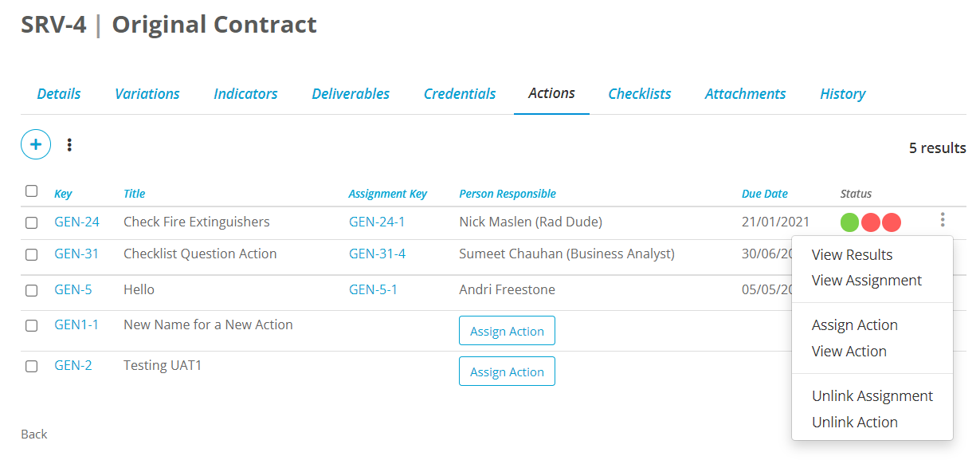Screen dimensions: 980x460
Task: Check the GEN-24 row checkbox
Action: click(31, 222)
